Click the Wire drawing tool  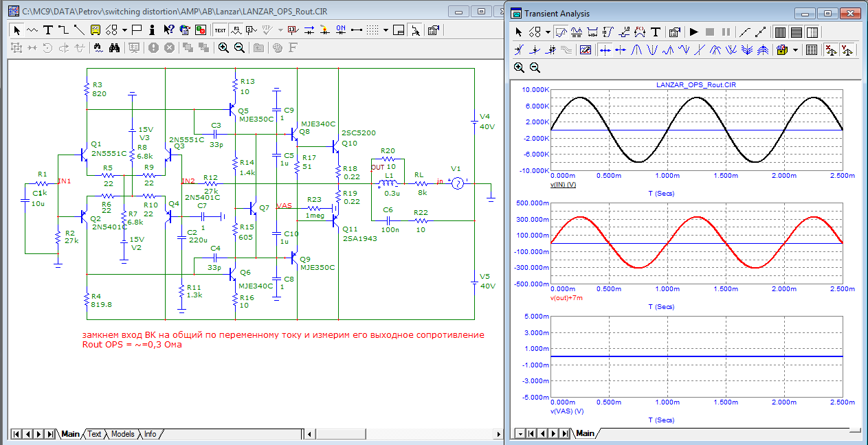coord(63,30)
